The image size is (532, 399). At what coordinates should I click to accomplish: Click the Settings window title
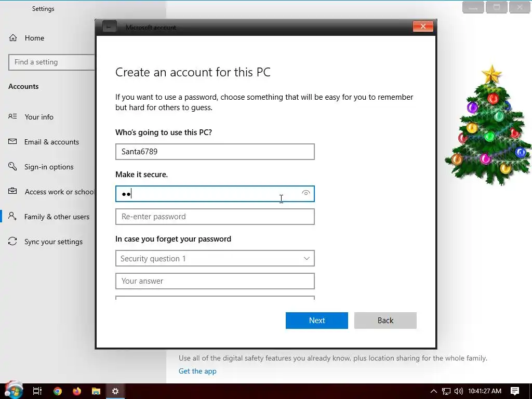43,9
